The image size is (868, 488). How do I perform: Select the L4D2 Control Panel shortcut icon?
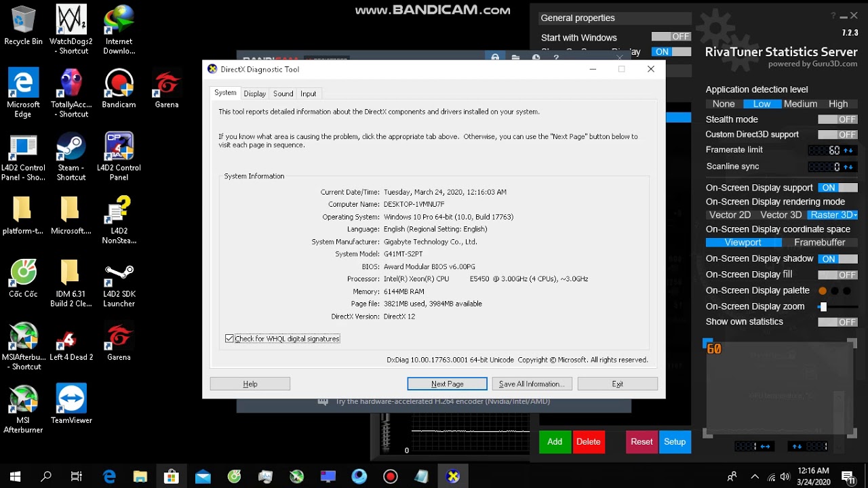coord(23,157)
